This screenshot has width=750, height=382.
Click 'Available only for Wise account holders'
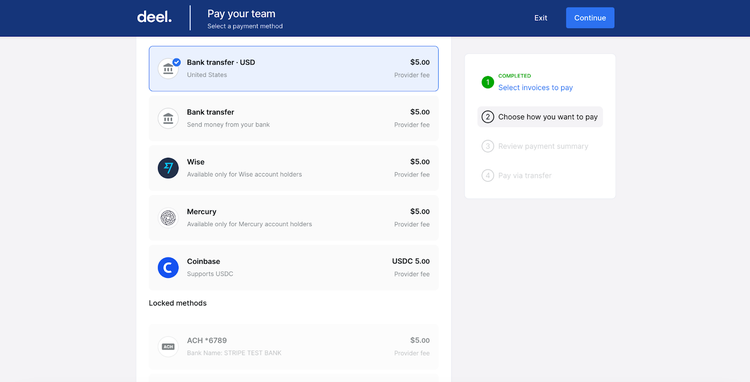pyautogui.click(x=244, y=174)
